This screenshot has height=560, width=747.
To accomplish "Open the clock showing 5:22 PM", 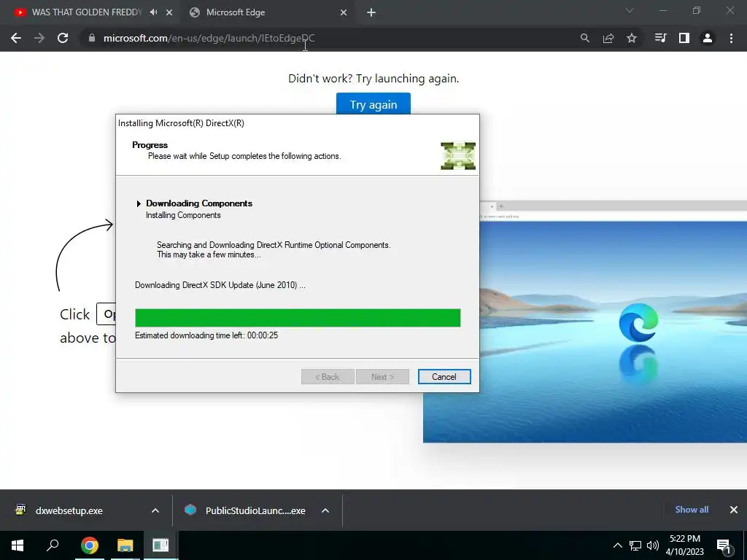I will point(684,545).
